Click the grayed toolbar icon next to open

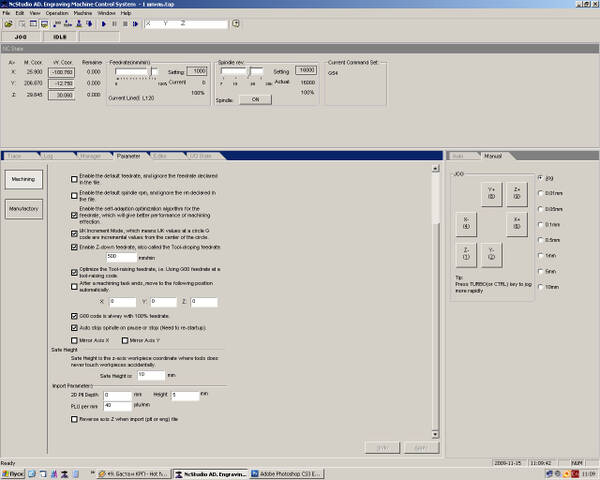tap(22, 24)
